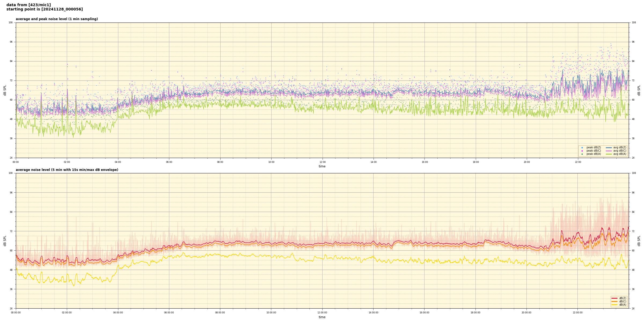Click the 04:00:00 tick on bottom chart x-axis
Screen dimensions: 644x322
pos(118,313)
